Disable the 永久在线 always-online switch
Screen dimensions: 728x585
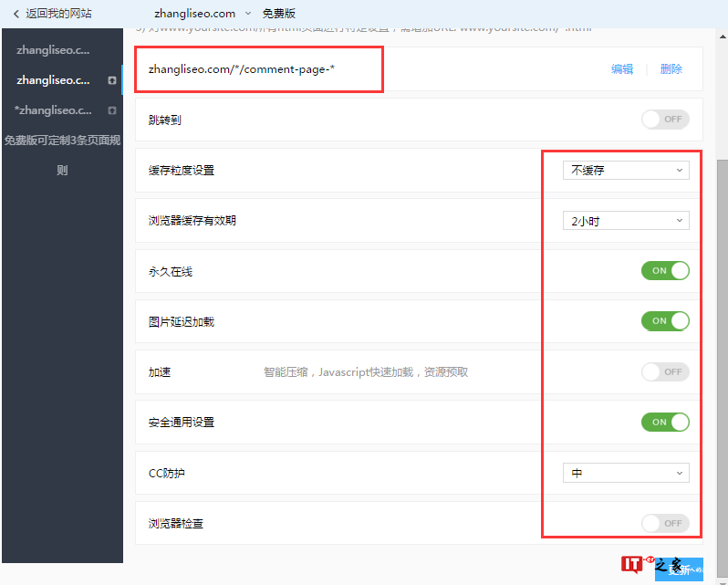pos(664,271)
